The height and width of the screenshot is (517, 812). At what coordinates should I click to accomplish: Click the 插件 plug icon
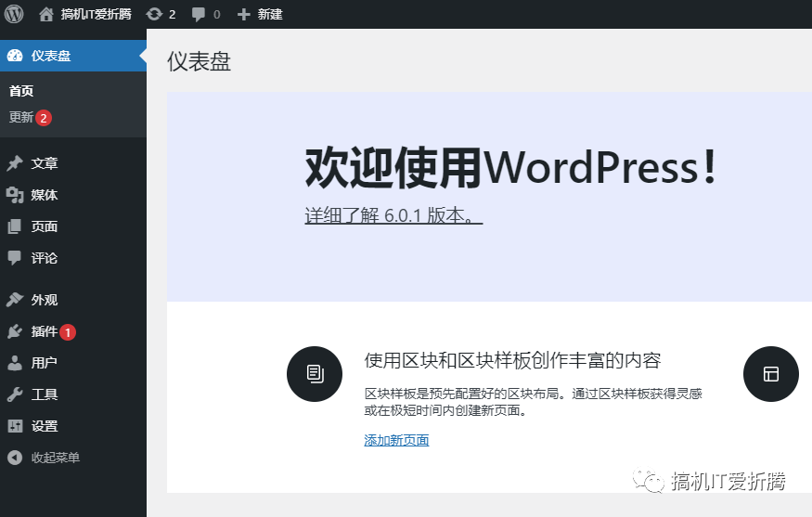[x=15, y=331]
